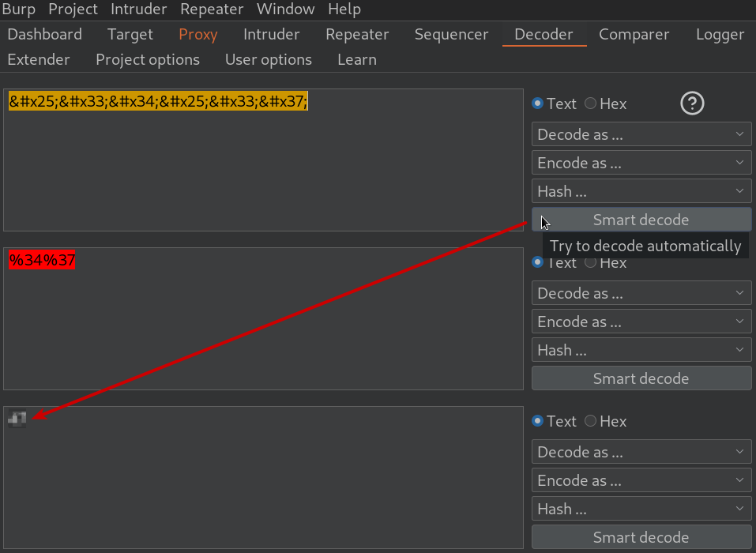The height and width of the screenshot is (553, 756).
Task: Open the Help menu
Action: (344, 9)
